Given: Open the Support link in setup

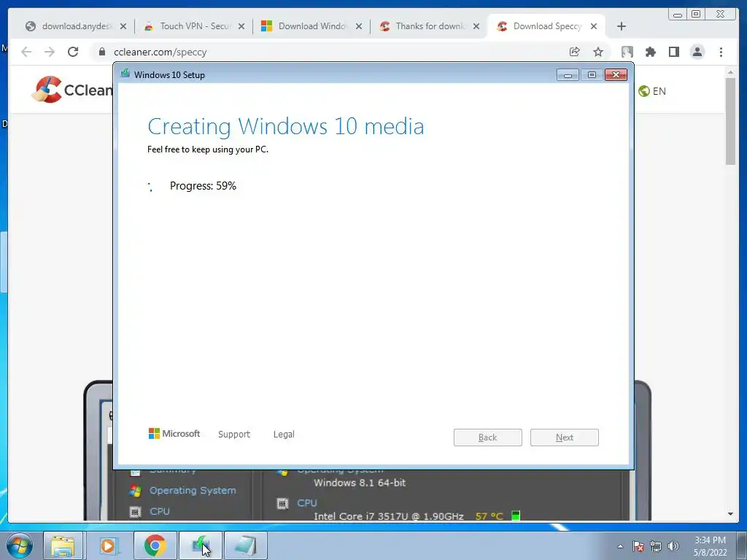Looking at the screenshot, I should (234, 435).
